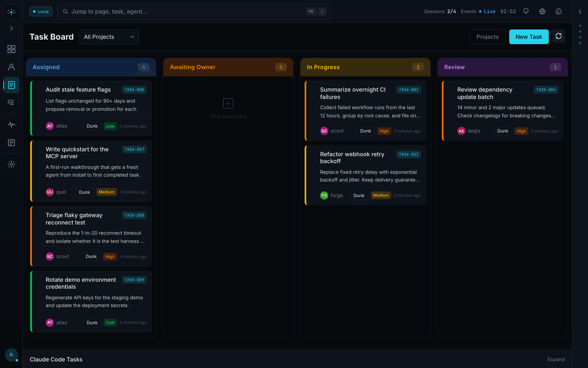Toggle the Local mode badge

pyautogui.click(x=41, y=11)
